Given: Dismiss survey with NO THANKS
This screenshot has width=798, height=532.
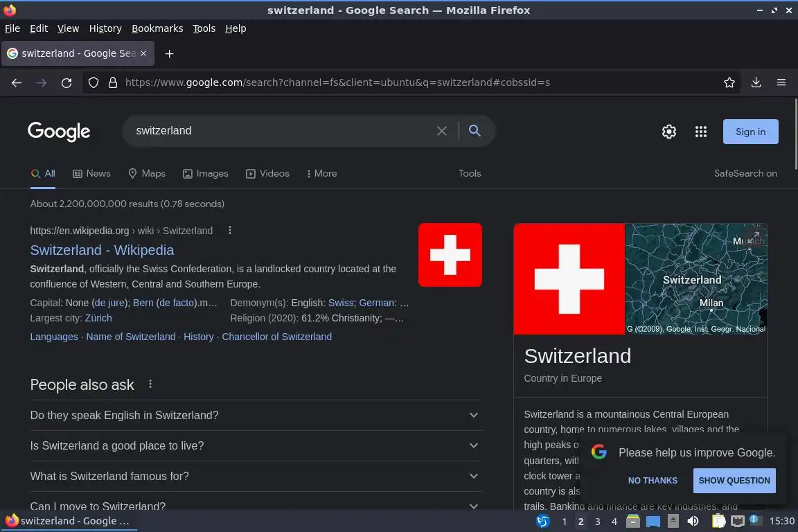Looking at the screenshot, I should point(653,481).
